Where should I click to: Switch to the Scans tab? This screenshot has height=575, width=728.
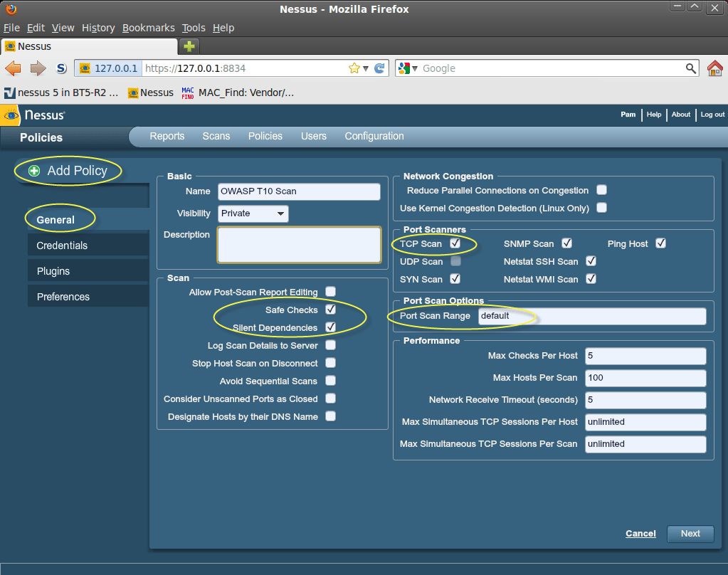(216, 136)
